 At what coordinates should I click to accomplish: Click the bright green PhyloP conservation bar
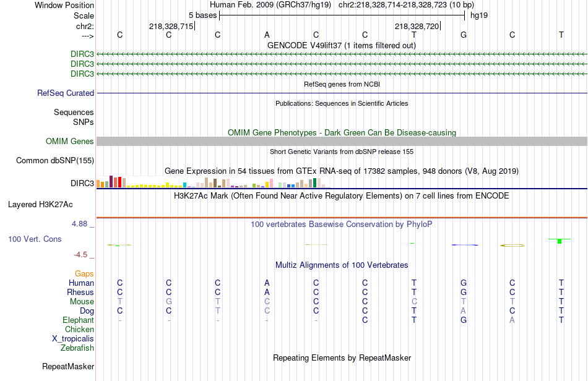tap(560, 241)
